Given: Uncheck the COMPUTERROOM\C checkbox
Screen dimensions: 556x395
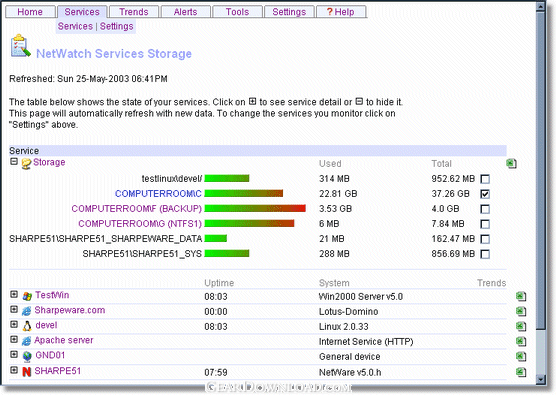Looking at the screenshot, I should click(x=485, y=194).
